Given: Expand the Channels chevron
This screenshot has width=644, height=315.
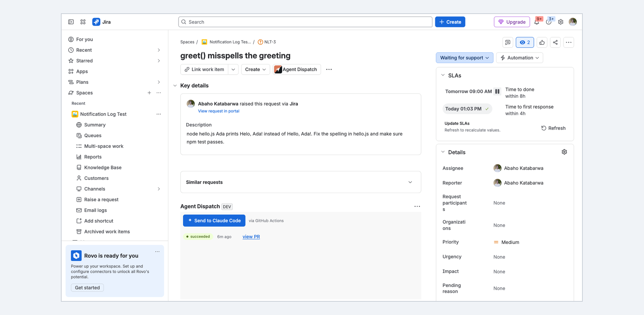Looking at the screenshot, I should (x=159, y=189).
